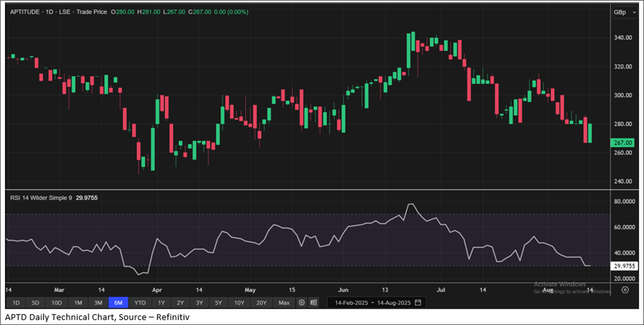
Task: Select the 10Y time range
Action: click(239, 303)
